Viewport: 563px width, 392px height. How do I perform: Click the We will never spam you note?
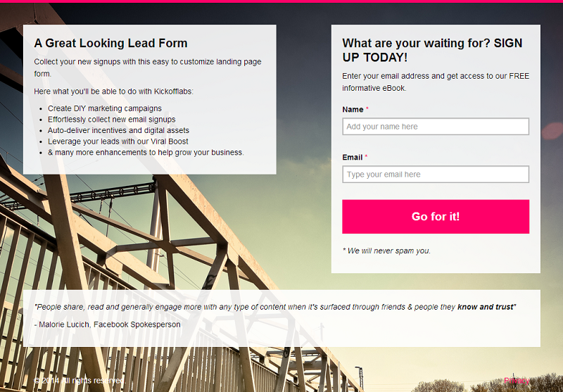386,251
